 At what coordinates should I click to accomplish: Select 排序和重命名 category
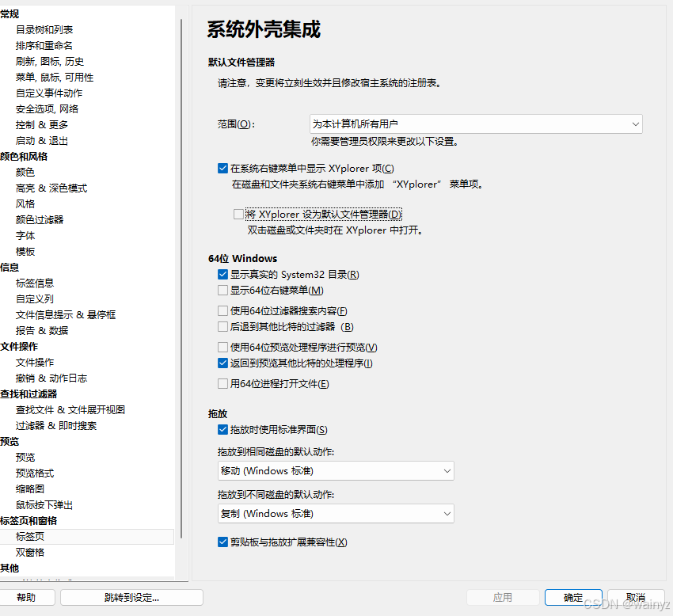coord(44,45)
